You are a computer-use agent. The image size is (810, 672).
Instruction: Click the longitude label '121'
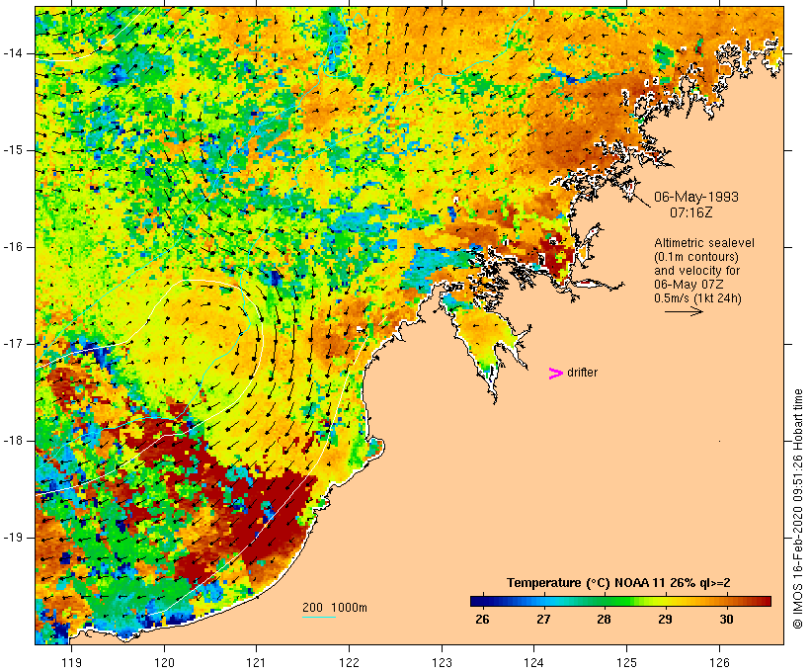click(257, 663)
